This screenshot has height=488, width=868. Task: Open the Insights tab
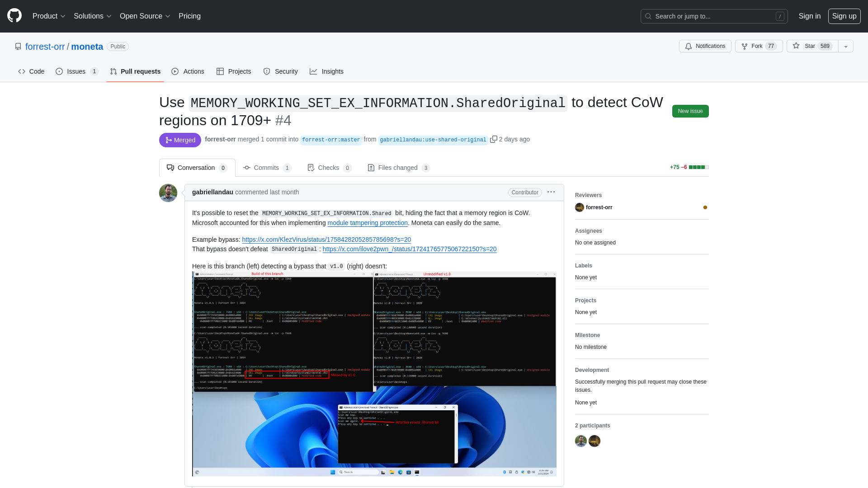[x=326, y=71]
